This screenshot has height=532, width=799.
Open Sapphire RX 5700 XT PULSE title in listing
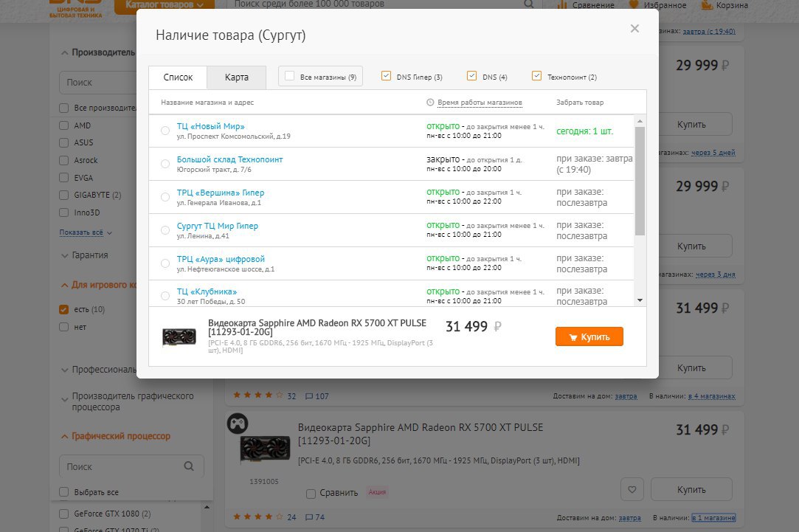click(421, 434)
